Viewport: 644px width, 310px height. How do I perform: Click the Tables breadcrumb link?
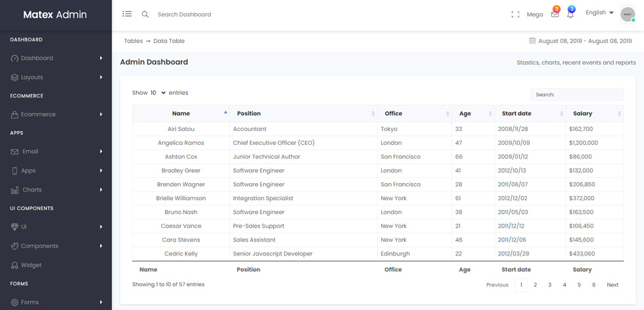pyautogui.click(x=133, y=41)
